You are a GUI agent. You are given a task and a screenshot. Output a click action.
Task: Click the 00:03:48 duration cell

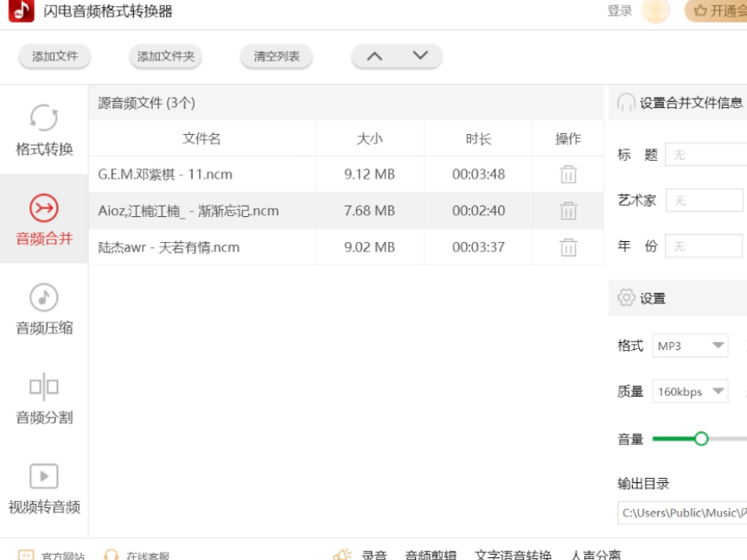(478, 175)
